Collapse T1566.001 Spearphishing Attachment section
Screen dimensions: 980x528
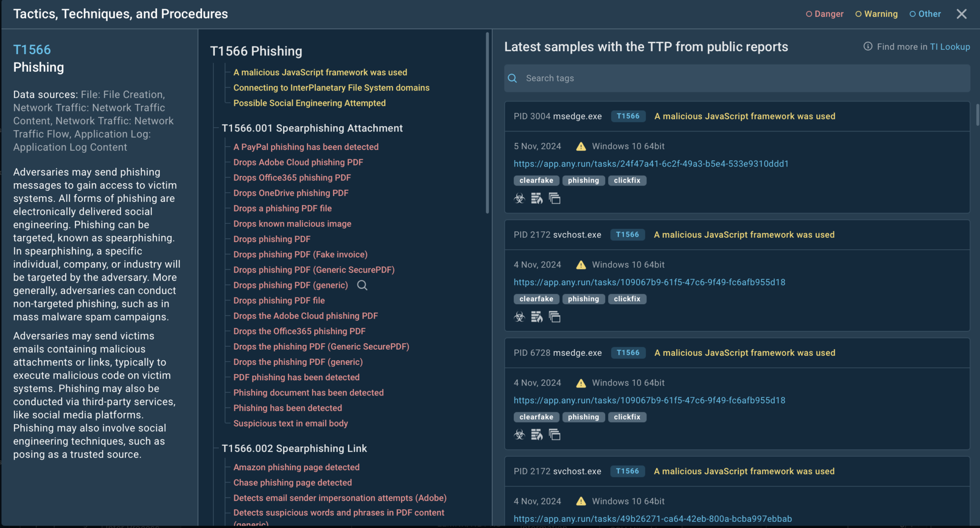(x=312, y=128)
